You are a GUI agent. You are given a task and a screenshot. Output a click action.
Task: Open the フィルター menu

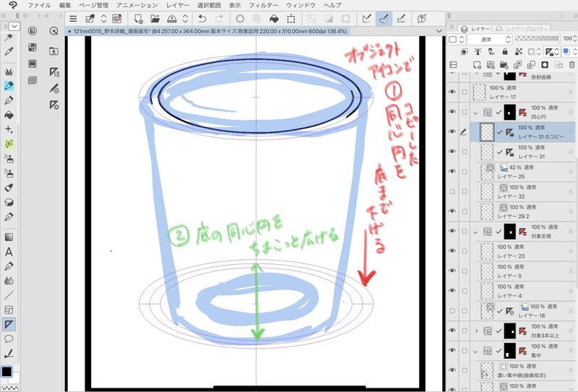[263, 5]
